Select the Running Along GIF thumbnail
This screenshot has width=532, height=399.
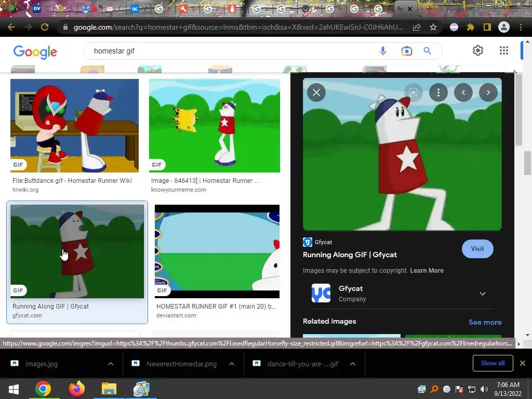point(77,251)
